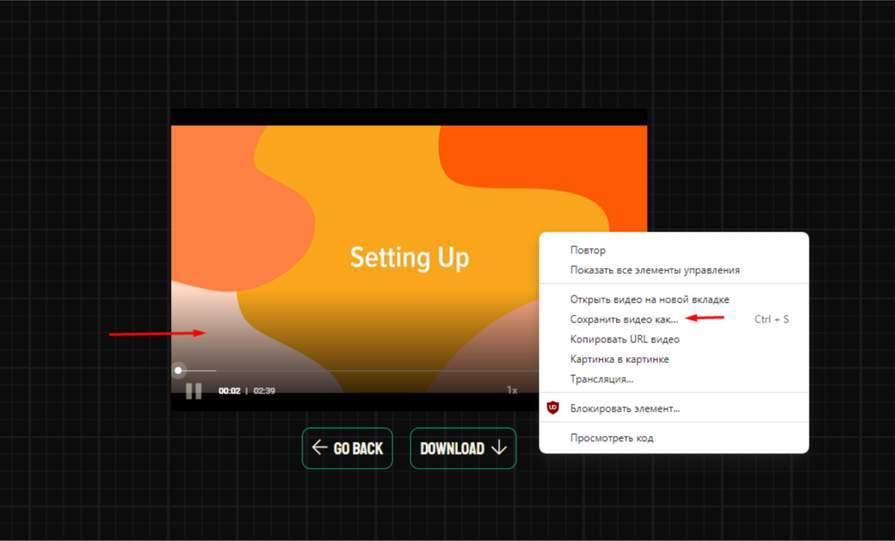Click the uBlock shield icon in menu
This screenshot has width=895, height=541.
click(553, 408)
